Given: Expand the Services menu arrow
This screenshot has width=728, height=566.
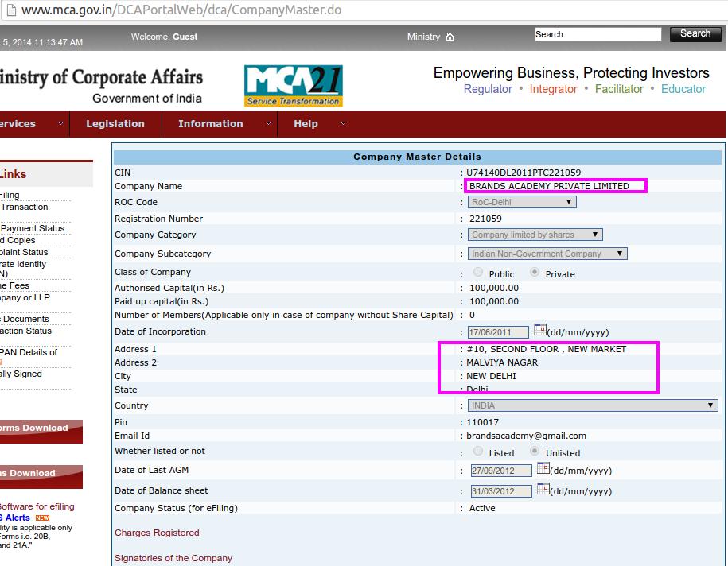Looking at the screenshot, I should 60,123.
